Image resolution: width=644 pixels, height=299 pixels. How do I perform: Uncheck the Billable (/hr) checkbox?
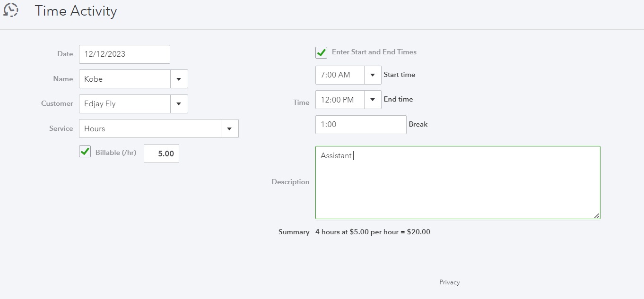point(85,152)
